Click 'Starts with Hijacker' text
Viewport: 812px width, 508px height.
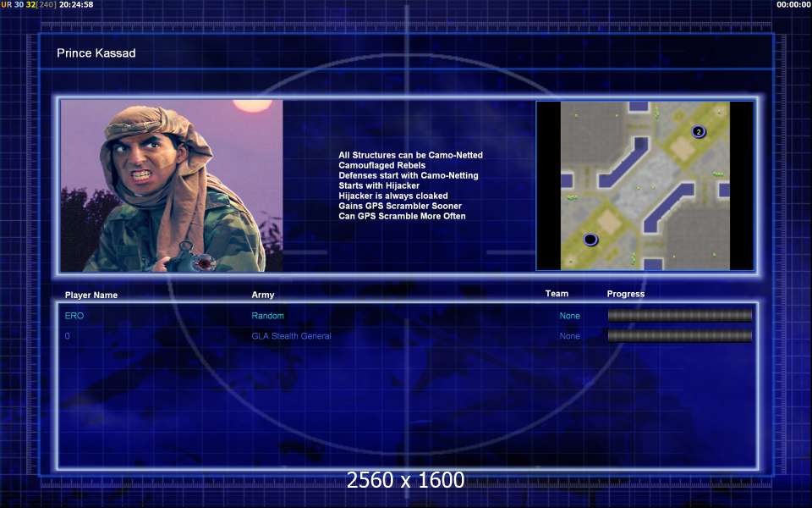point(379,185)
